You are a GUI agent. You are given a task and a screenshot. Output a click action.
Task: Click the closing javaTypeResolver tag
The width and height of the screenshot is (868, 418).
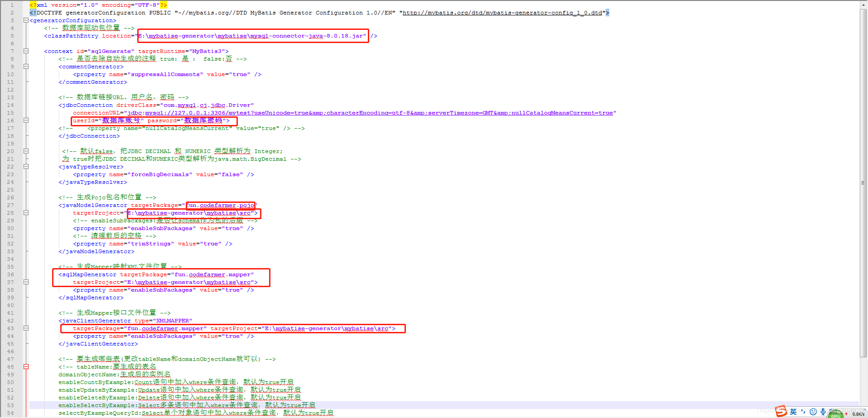93,182
